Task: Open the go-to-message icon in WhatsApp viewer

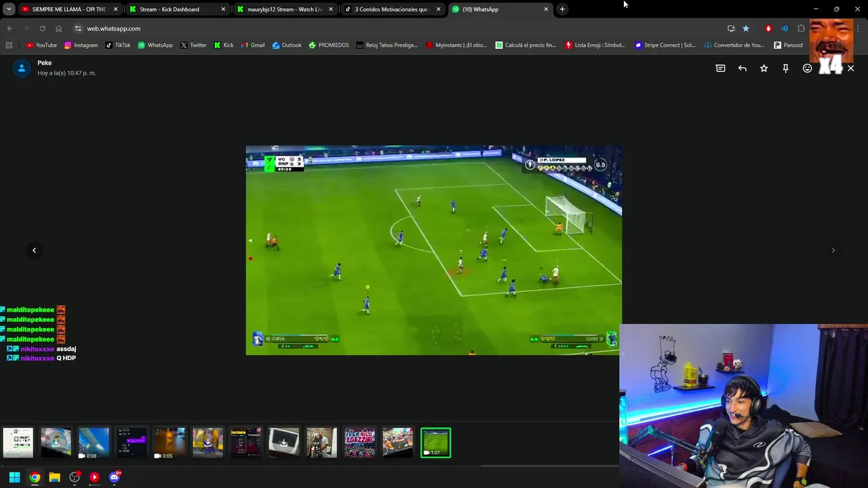Action: [x=720, y=68]
